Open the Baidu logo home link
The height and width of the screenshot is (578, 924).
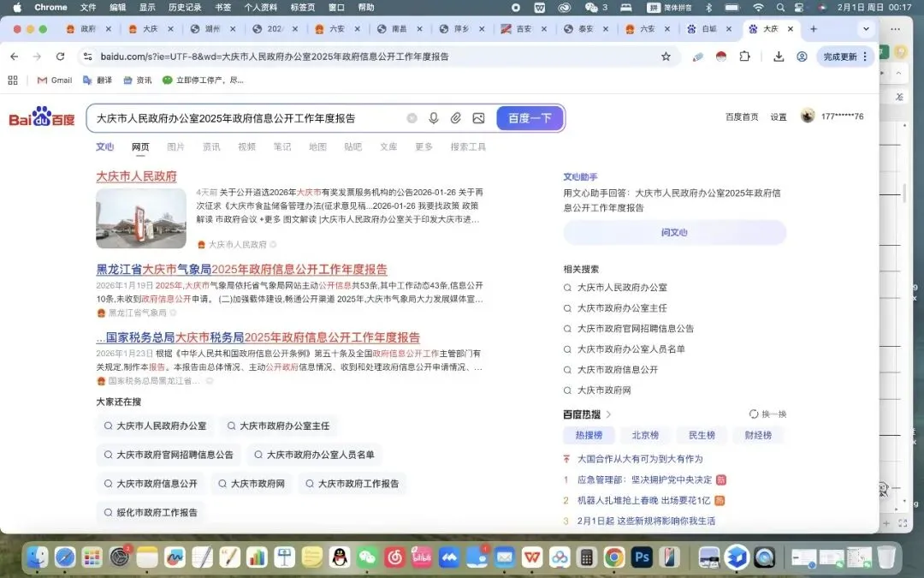[42, 116]
